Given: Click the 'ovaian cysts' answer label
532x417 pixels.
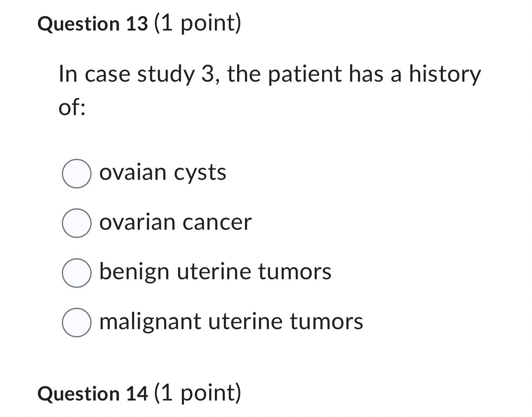Looking at the screenshot, I should (x=162, y=172).
